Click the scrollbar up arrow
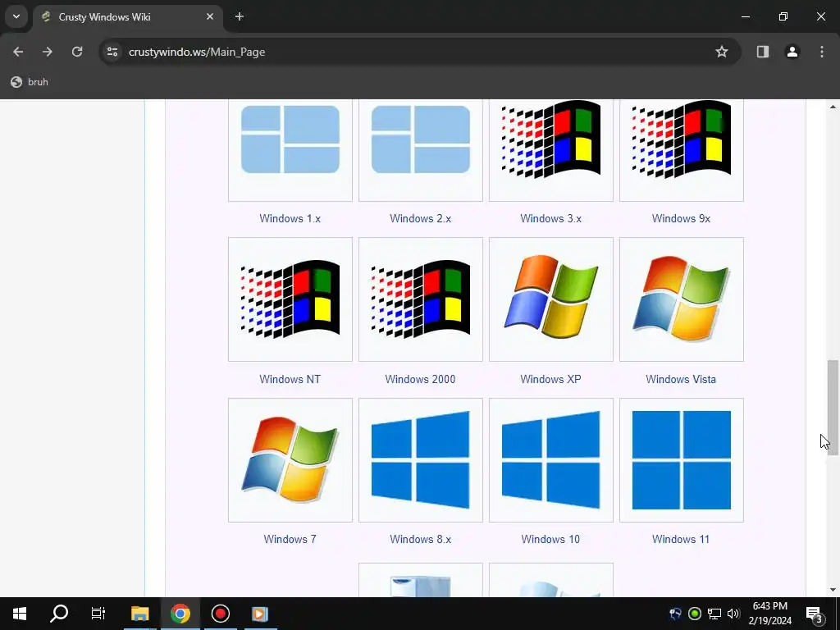This screenshot has height=630, width=840. point(833,107)
